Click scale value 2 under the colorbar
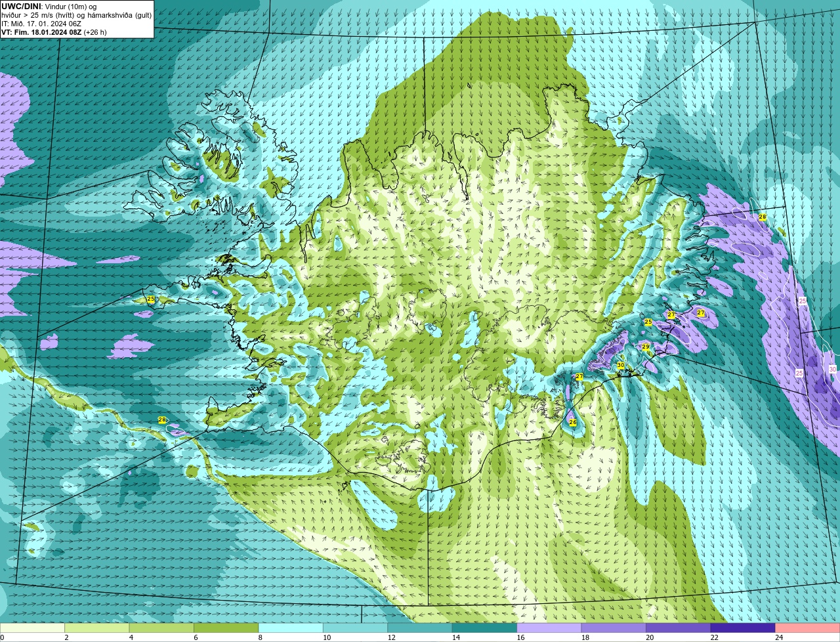Screen dimensions: 840x642 (x=66, y=637)
